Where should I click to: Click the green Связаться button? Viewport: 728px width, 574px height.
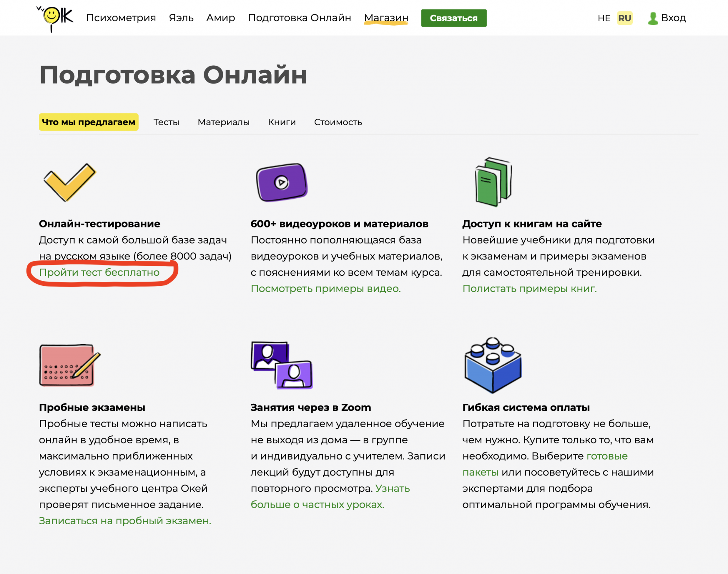454,18
